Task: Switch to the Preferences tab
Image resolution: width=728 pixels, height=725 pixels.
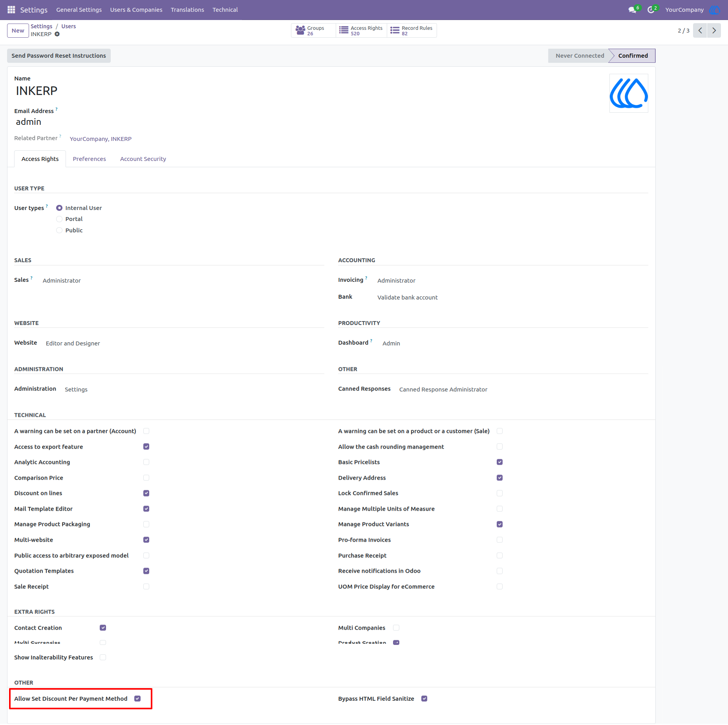Action: [x=89, y=159]
